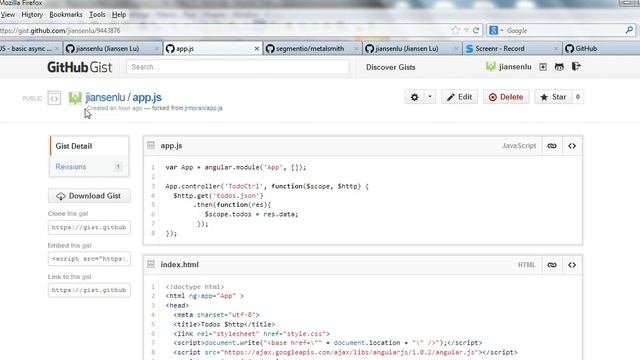
Task: Select the Gist Detail sidebar item
Action: [x=89, y=146]
